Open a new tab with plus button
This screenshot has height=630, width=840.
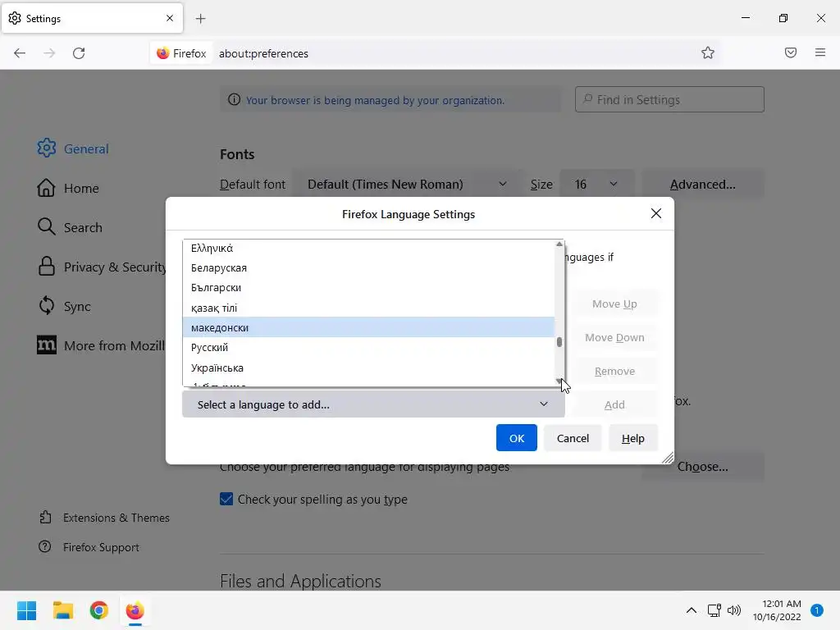[x=200, y=19]
